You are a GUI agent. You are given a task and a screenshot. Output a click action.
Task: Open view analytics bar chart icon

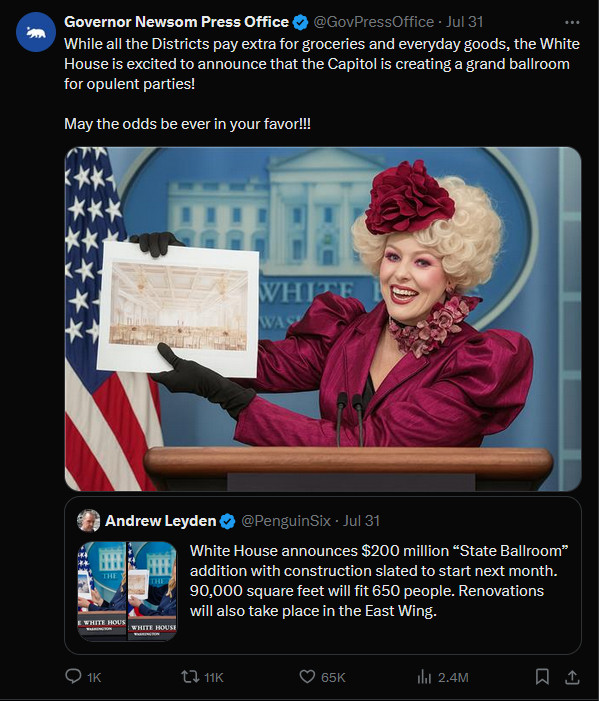pyautogui.click(x=424, y=677)
